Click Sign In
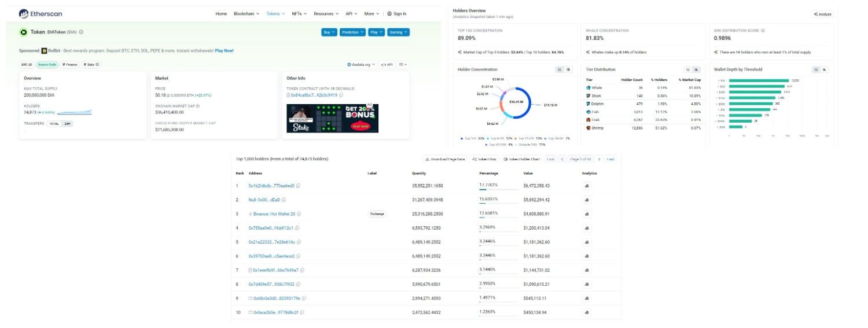The width and height of the screenshot is (868, 328). (397, 13)
